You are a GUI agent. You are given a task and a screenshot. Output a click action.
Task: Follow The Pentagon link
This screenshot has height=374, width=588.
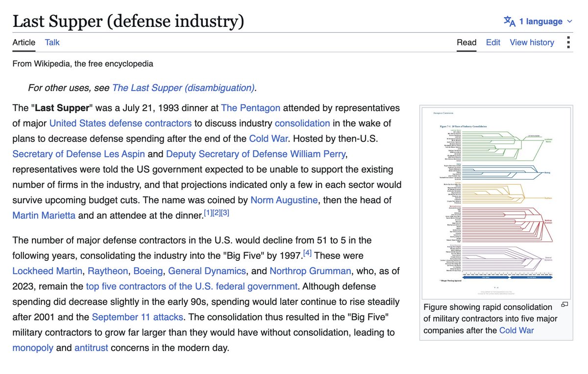click(250, 108)
